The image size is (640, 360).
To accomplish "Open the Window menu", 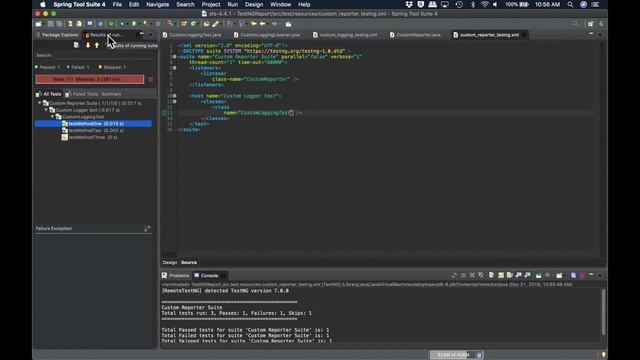I will tap(280, 4).
